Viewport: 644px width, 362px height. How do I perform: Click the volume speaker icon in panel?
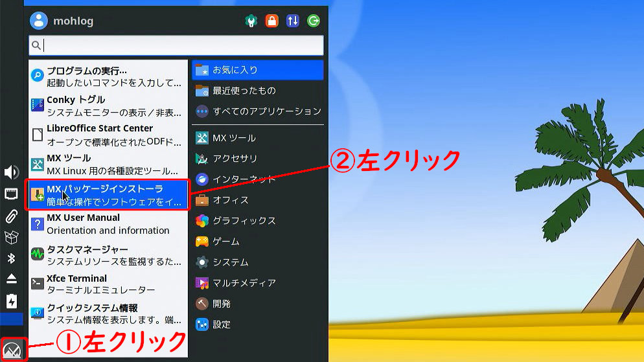[11, 172]
